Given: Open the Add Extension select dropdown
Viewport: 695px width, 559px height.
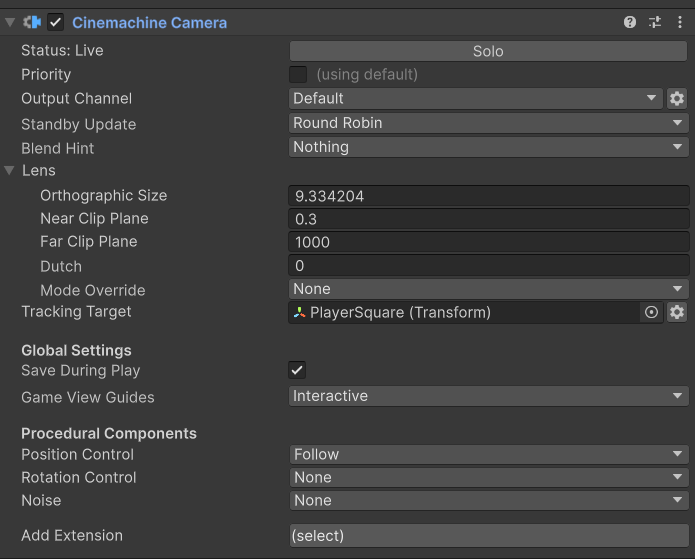Looking at the screenshot, I should click(489, 536).
